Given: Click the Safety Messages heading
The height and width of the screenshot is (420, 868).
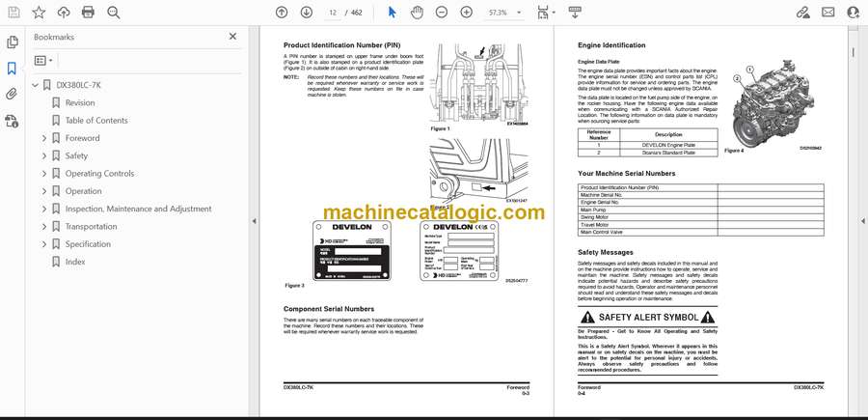Looking at the screenshot, I should click(606, 252).
